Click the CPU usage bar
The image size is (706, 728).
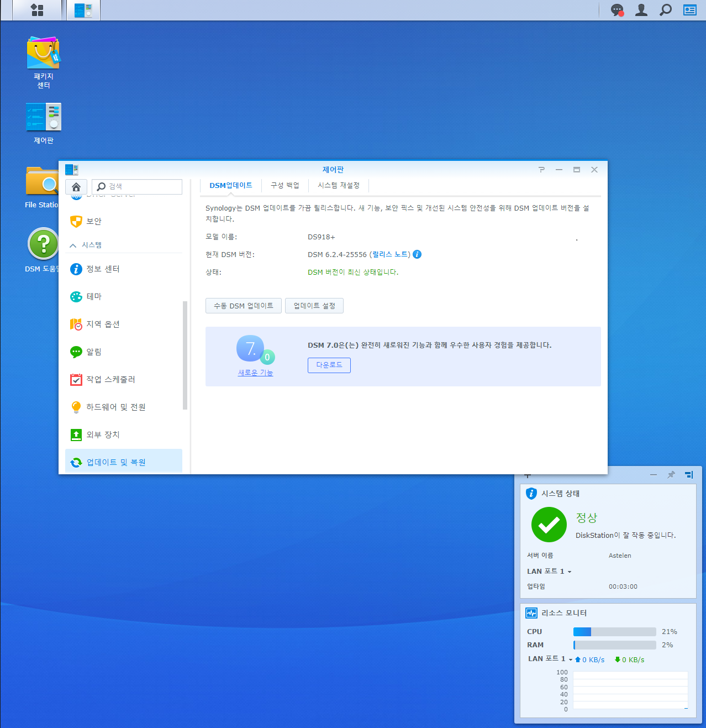615,632
